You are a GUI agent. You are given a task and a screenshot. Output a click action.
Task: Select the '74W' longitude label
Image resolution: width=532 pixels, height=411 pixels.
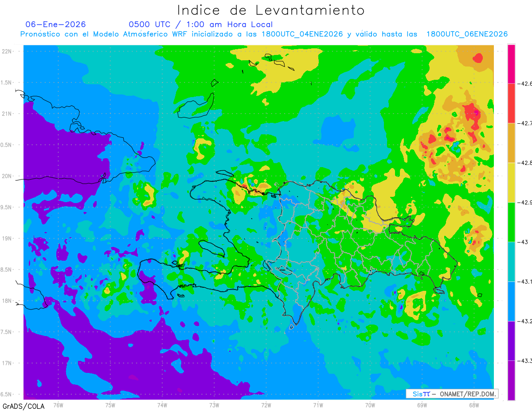(162, 405)
